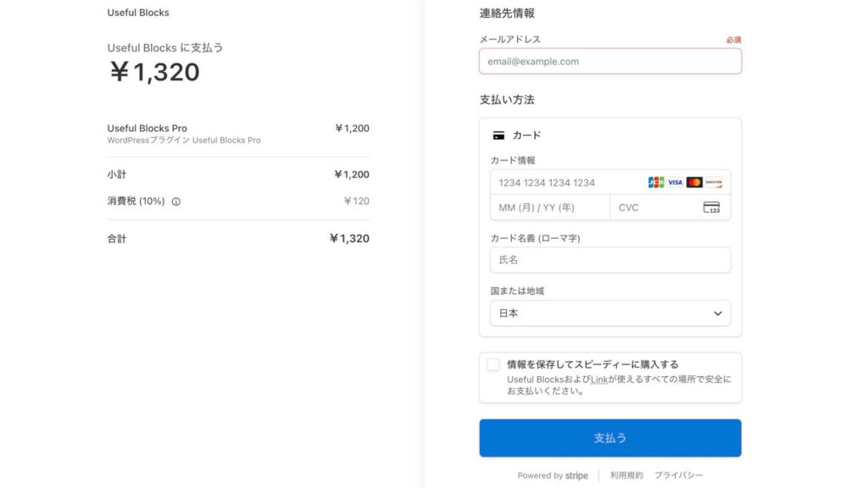
Task: Click the カード名義 name field
Action: (609, 260)
